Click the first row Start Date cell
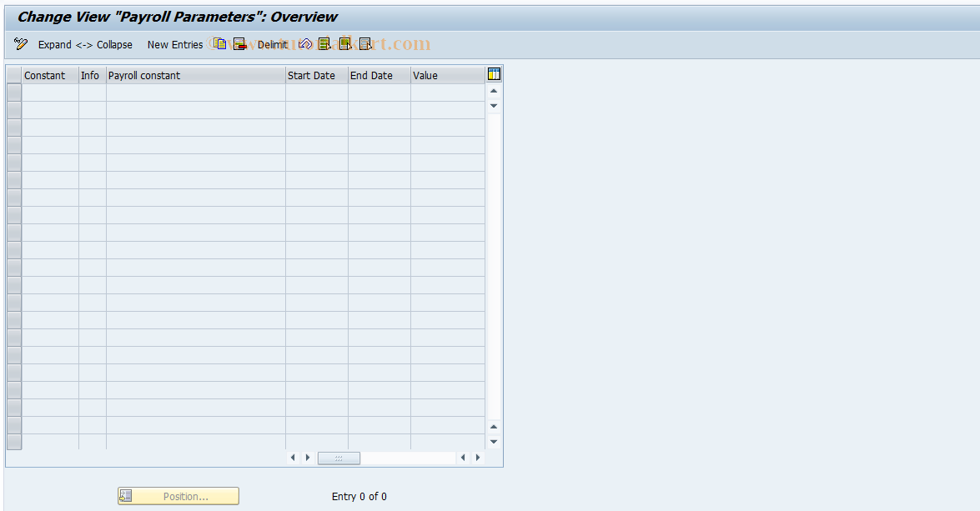 point(317,93)
